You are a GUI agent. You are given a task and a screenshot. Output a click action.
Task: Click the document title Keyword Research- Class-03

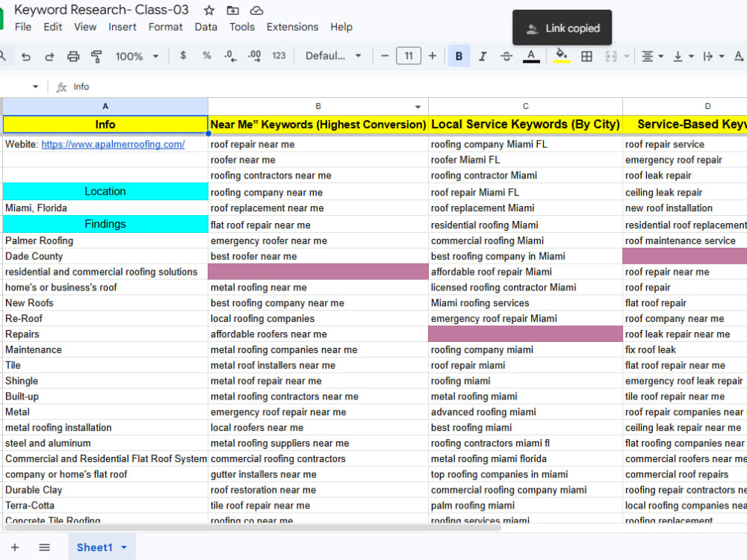[x=101, y=10]
